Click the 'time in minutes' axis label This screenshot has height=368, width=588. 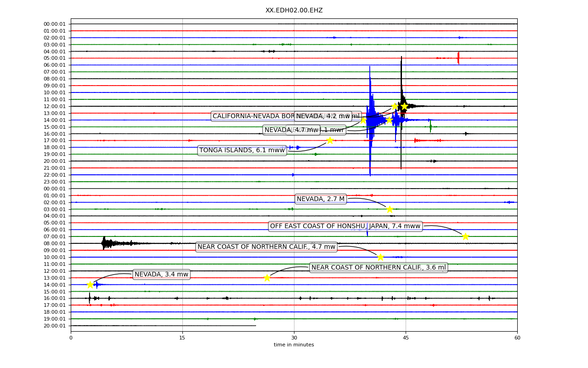[x=294, y=345]
